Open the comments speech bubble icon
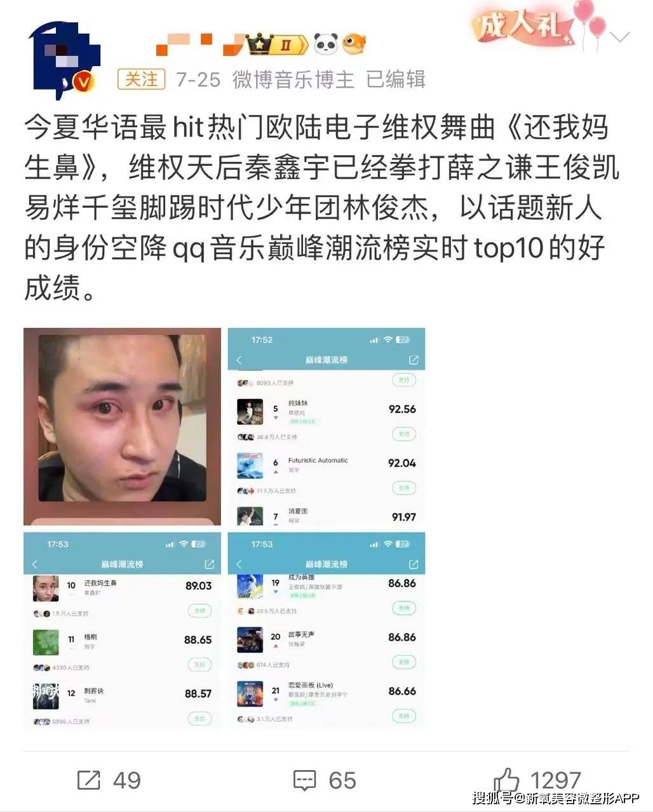 (x=304, y=781)
